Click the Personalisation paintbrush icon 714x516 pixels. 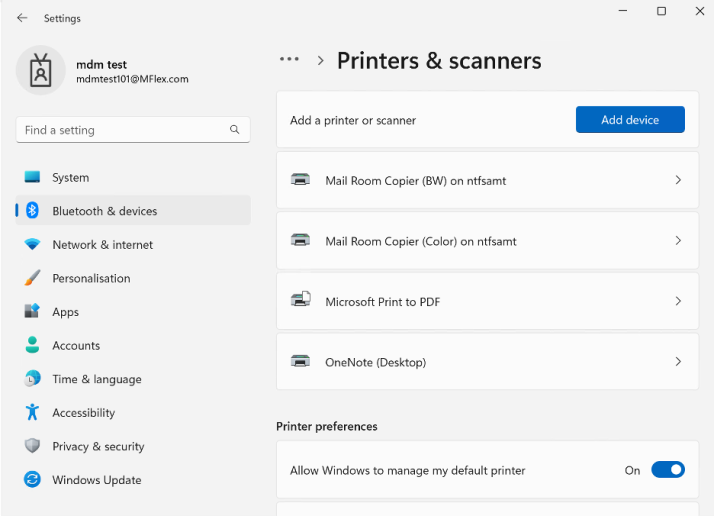coord(32,277)
